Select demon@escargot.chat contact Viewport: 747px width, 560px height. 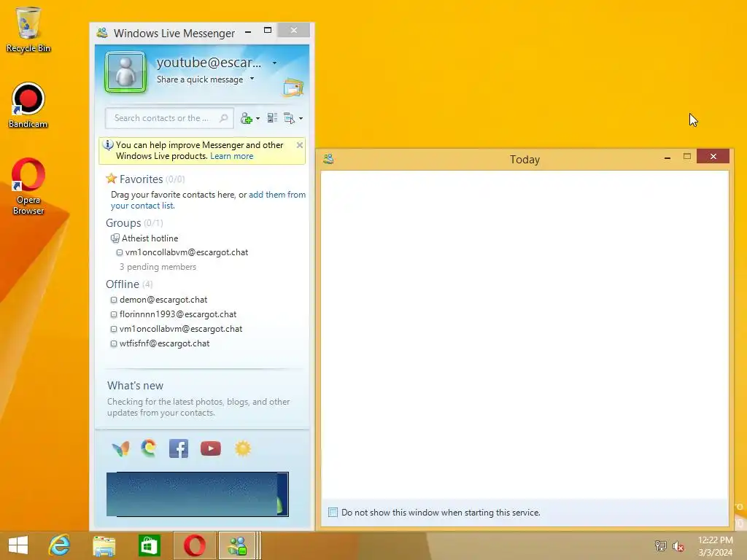163,300
